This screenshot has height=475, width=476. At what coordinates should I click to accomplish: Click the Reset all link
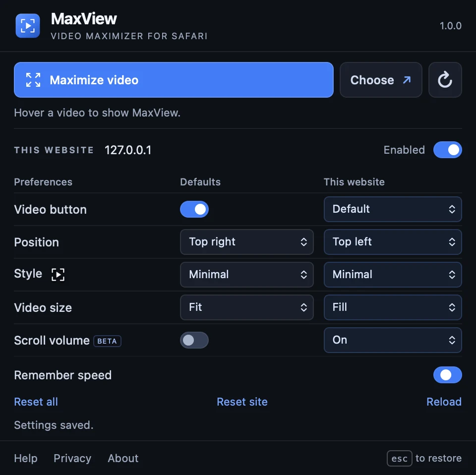pyautogui.click(x=36, y=402)
